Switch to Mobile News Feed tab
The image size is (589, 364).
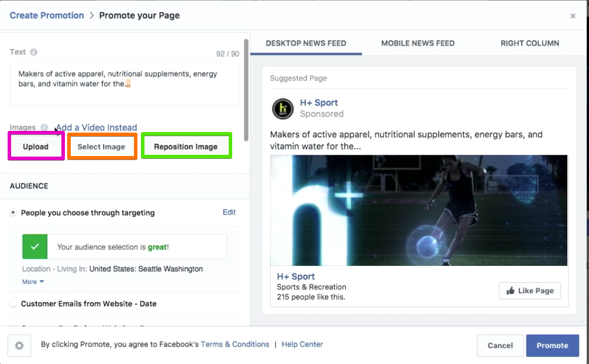pyautogui.click(x=418, y=43)
